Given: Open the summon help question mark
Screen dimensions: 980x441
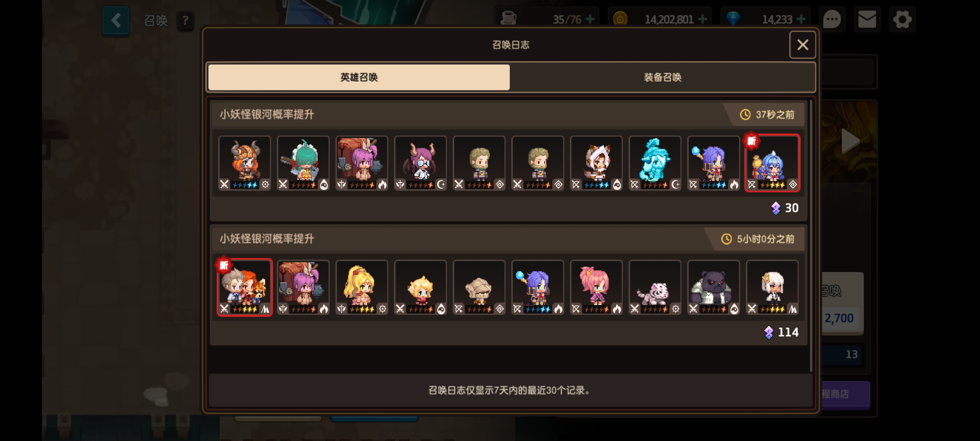Looking at the screenshot, I should (185, 21).
